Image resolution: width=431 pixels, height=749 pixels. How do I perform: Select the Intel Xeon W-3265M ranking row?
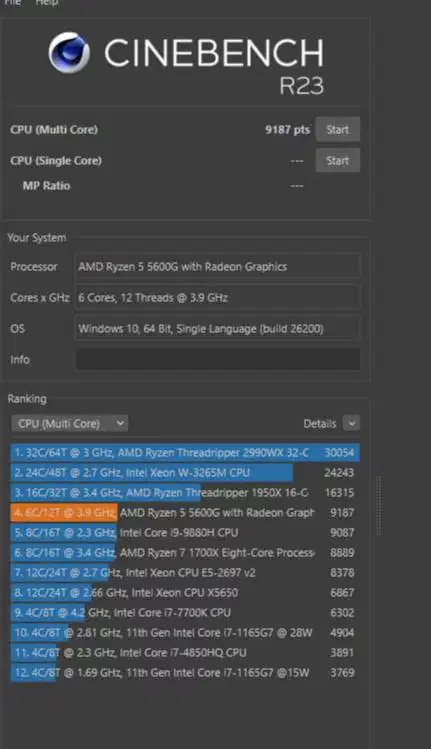click(x=185, y=473)
